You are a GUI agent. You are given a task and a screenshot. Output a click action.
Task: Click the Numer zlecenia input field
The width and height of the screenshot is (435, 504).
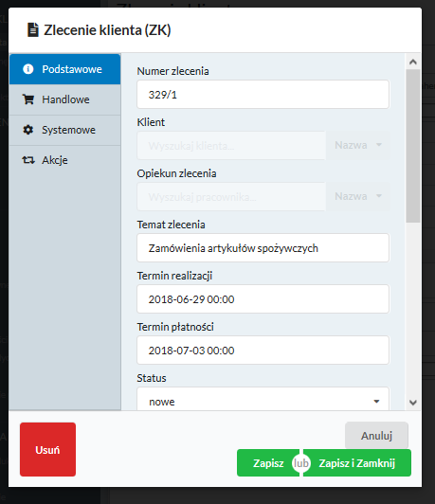coord(263,95)
